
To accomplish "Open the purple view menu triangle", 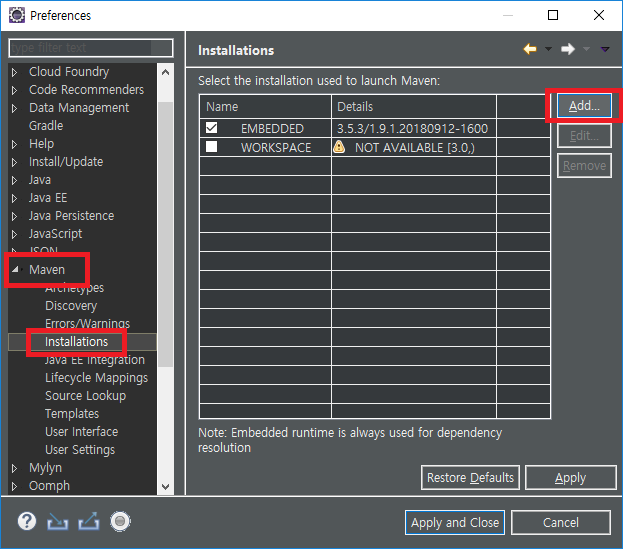I will point(605,49).
